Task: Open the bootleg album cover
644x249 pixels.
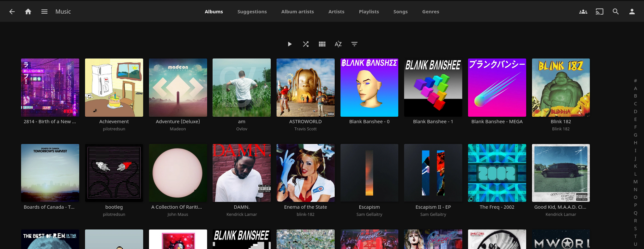Action: click(x=114, y=173)
